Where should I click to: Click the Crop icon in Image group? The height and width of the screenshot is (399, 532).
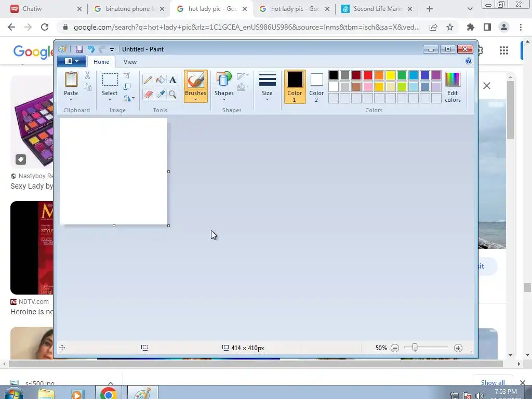[127, 75]
